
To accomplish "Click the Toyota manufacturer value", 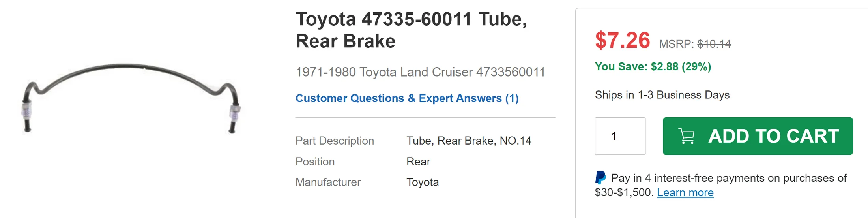I will [423, 182].
